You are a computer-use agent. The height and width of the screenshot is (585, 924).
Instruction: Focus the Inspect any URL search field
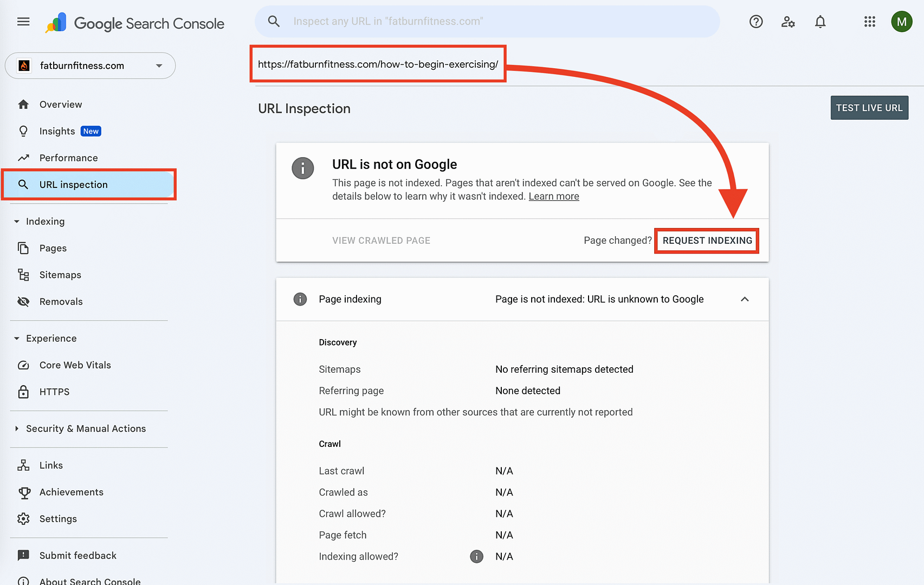tap(488, 22)
